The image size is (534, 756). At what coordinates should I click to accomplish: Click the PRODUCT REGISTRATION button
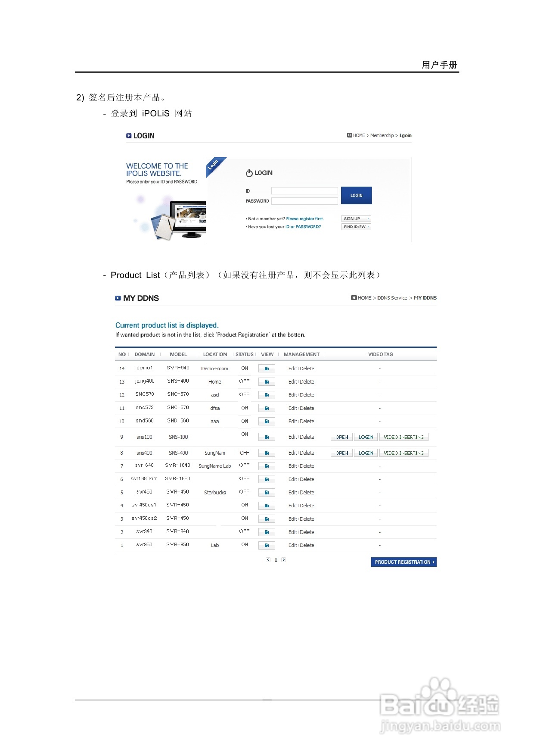point(404,562)
